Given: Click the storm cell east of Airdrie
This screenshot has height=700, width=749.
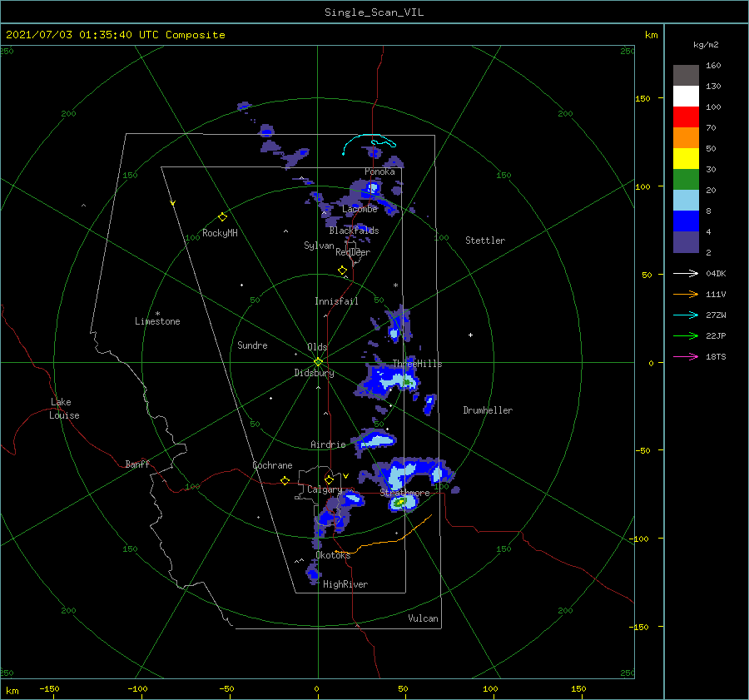Looking at the screenshot, I should point(374,439).
